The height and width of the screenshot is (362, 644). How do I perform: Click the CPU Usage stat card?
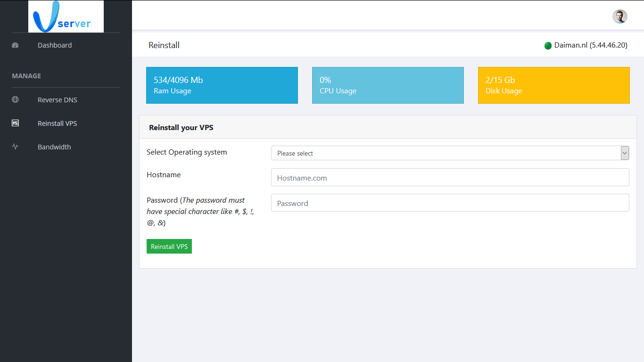click(388, 85)
